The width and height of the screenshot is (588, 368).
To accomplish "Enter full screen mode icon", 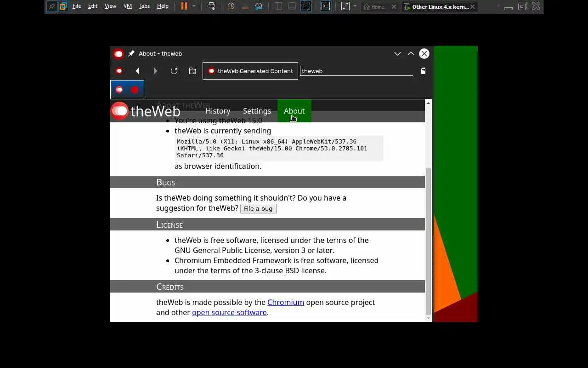I will click(x=306, y=6).
